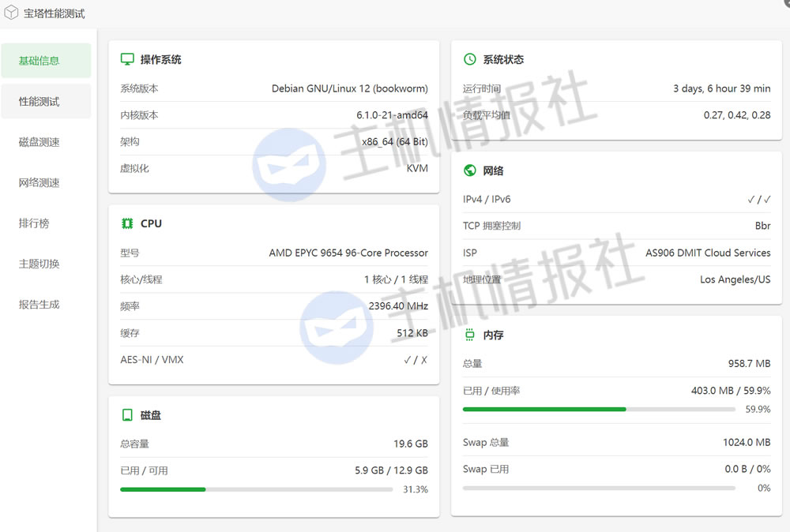View the 排行榜 page

coord(34,223)
